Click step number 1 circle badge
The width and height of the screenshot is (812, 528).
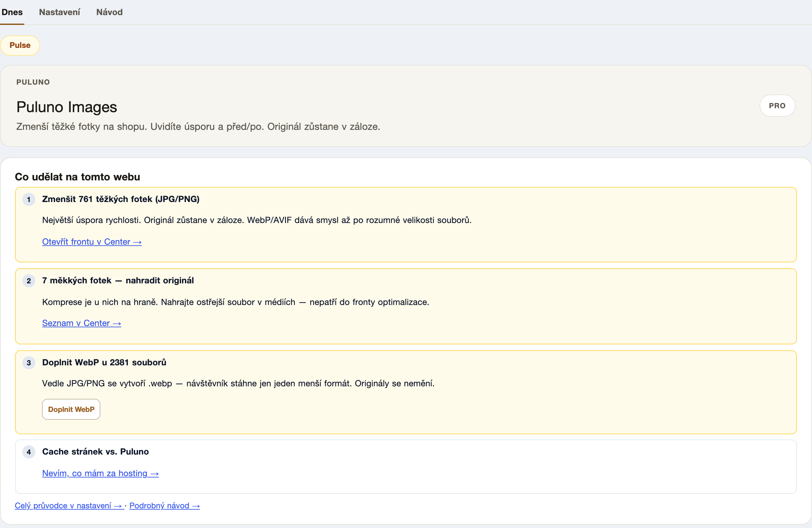click(x=29, y=199)
